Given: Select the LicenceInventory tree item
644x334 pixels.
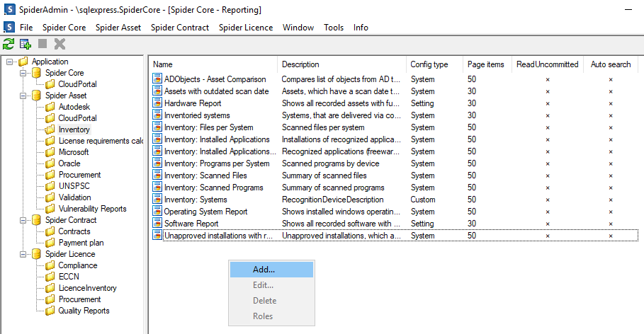Looking at the screenshot, I should pos(87,288).
